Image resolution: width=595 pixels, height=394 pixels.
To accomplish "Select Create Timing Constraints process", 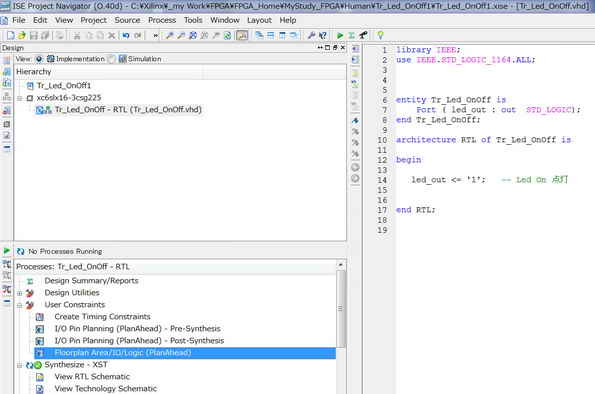I will [x=102, y=317].
